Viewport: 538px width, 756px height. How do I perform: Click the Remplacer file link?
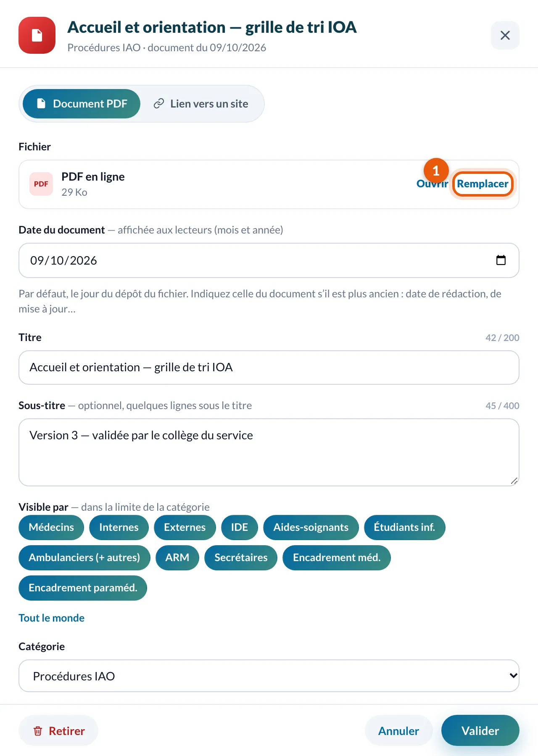coord(483,184)
